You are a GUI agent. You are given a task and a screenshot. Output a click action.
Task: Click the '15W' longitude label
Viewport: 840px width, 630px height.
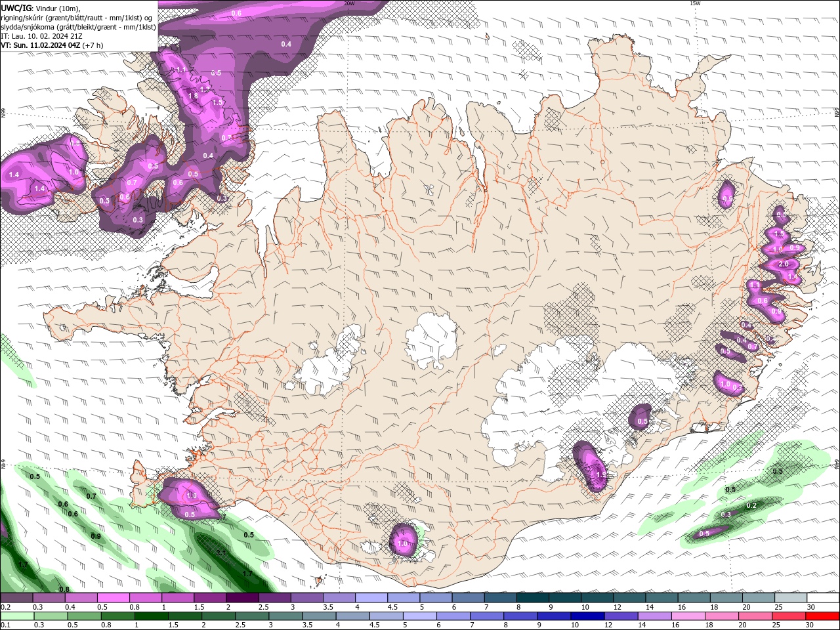[x=696, y=3]
